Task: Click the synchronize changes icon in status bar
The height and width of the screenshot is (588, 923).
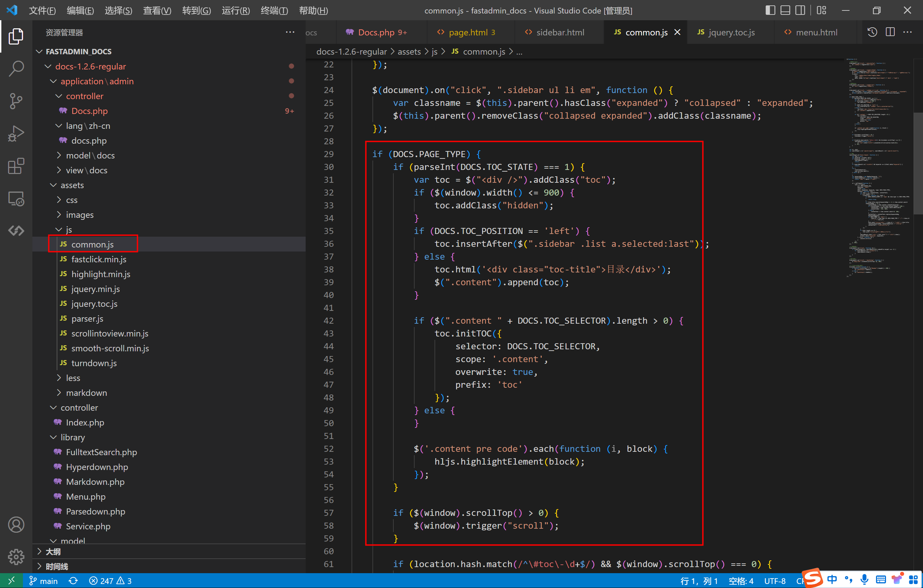Action: pos(73,581)
